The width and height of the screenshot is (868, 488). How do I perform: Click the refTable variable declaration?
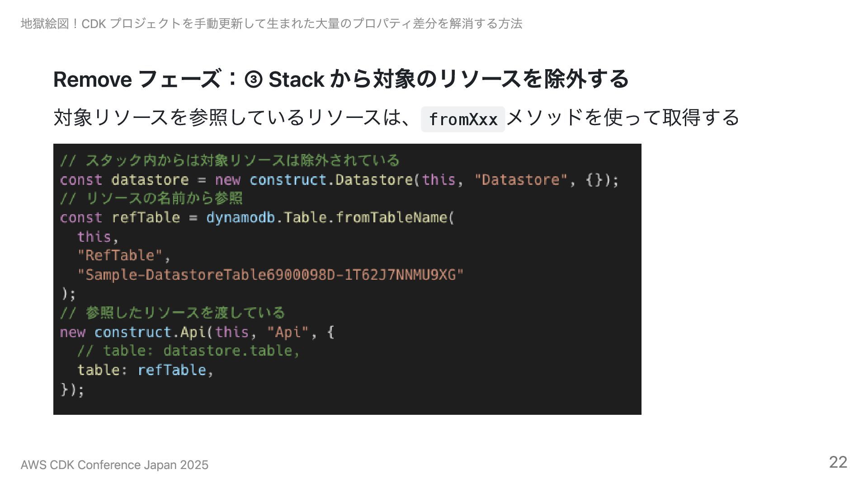pyautogui.click(x=146, y=218)
